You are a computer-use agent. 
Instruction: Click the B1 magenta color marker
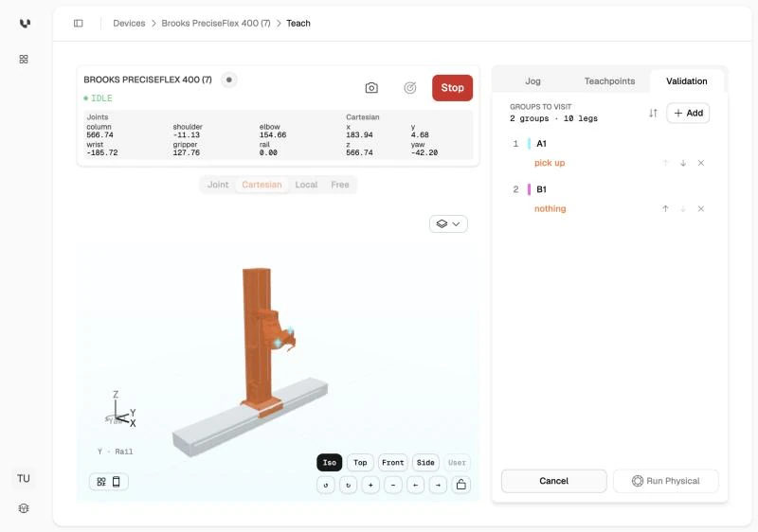[x=529, y=189]
